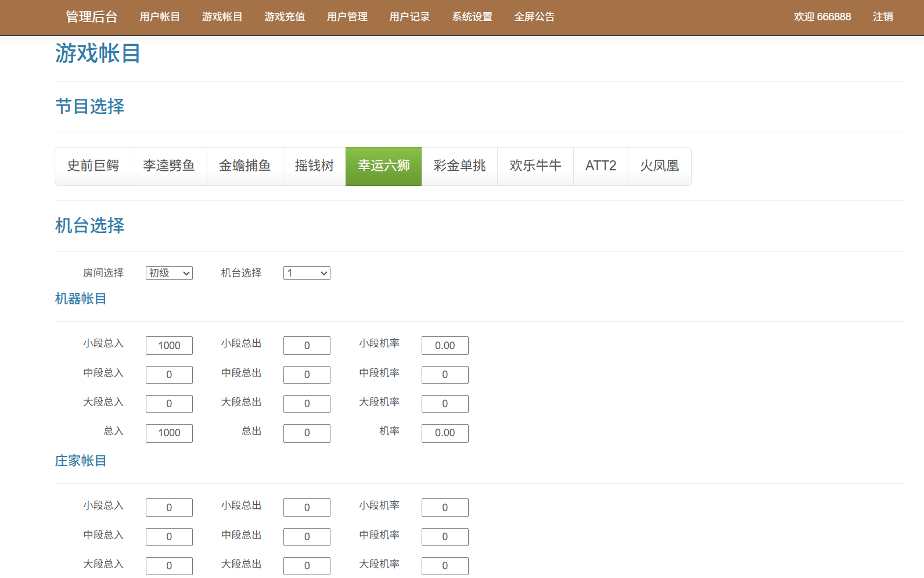
Task: Click the 机器帐目 小段总入 field showing 1000
Action: tap(169, 346)
